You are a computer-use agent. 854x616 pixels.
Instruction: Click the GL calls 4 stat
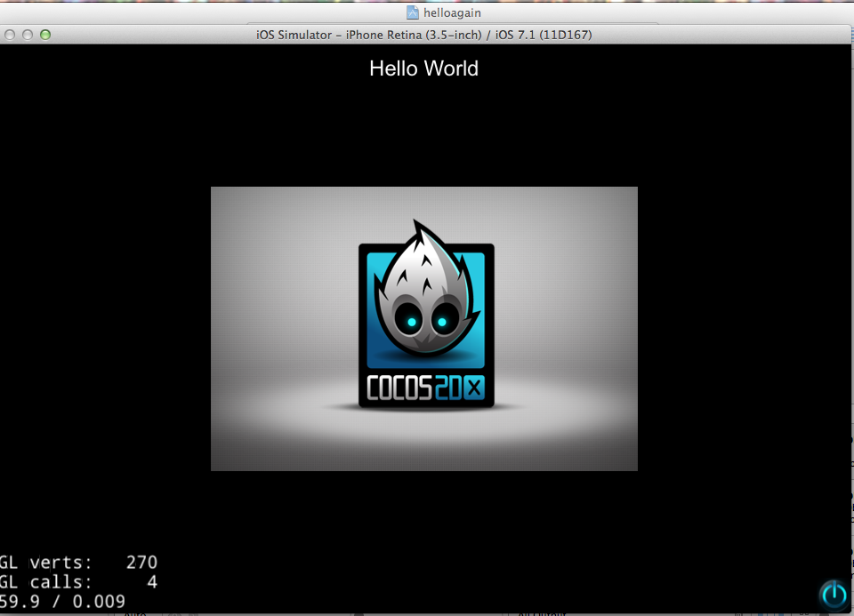[x=78, y=581]
